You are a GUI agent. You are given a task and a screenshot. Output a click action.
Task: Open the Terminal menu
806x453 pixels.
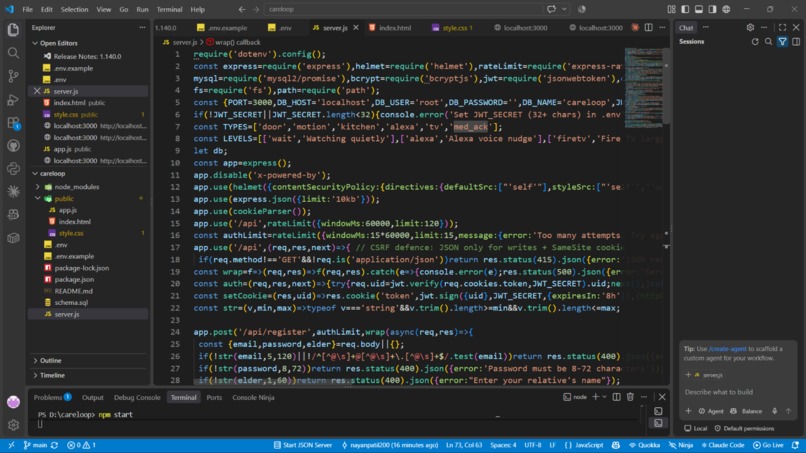(x=170, y=9)
